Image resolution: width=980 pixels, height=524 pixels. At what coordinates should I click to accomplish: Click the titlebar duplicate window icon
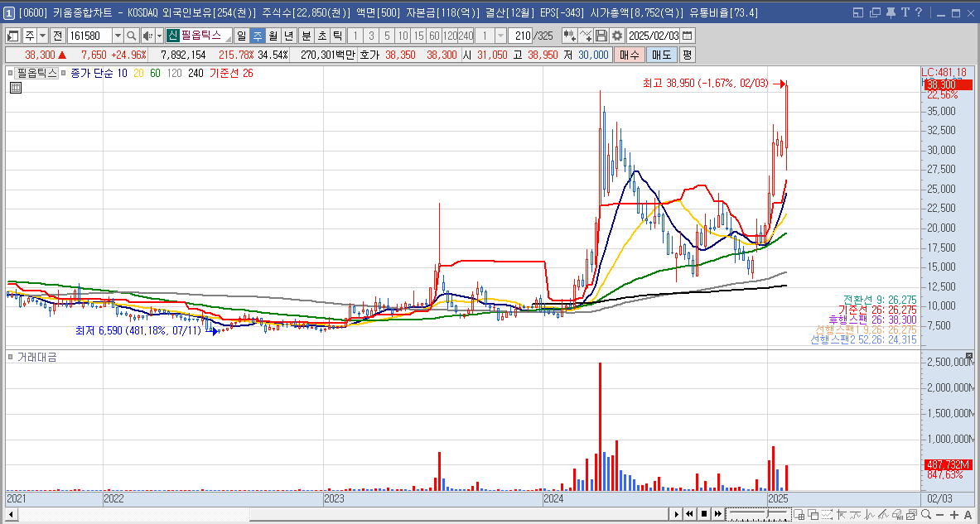pos(874,12)
